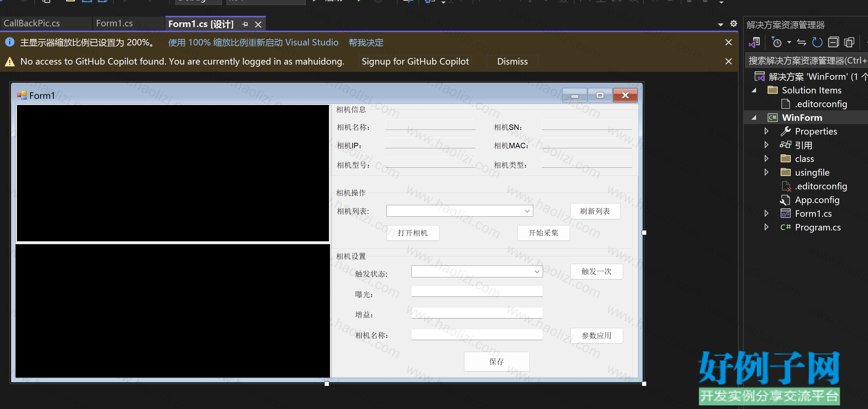868x409 pixels.
Task: Click the 引用 references icon
Action: [785, 145]
